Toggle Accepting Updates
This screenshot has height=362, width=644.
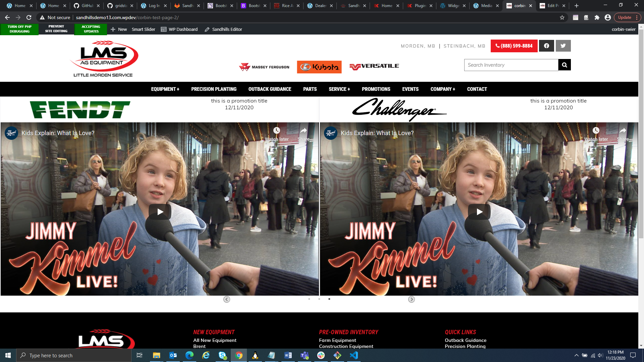(x=91, y=29)
